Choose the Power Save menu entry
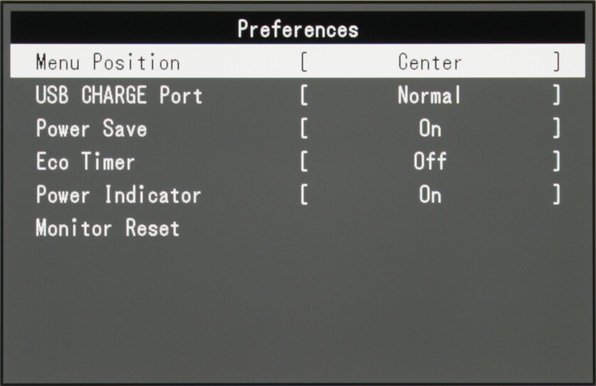 point(91,128)
